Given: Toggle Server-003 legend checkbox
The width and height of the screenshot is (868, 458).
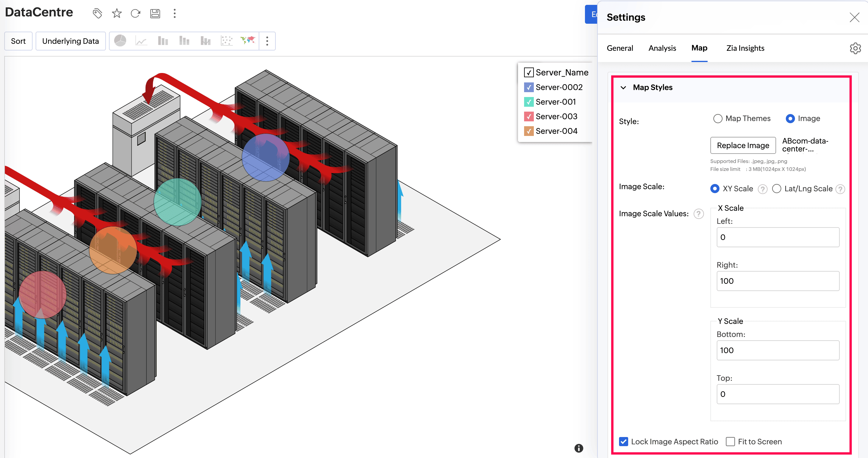Looking at the screenshot, I should pos(529,116).
